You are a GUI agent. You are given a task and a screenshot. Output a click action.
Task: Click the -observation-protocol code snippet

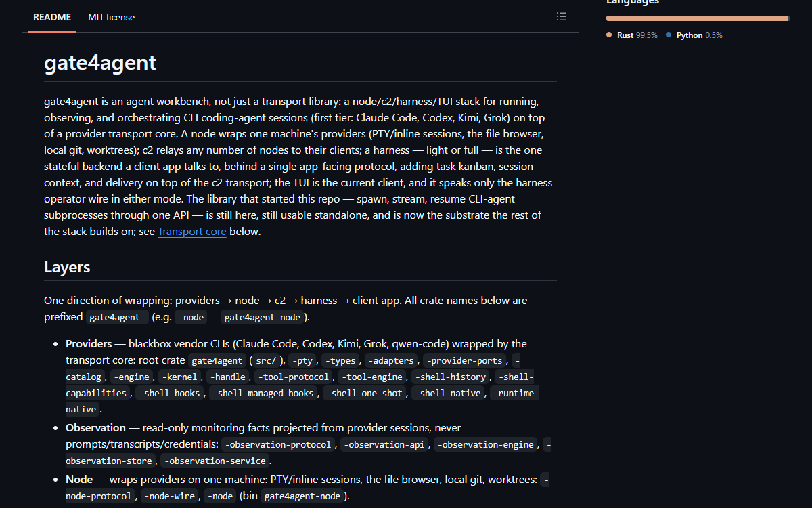[x=279, y=444]
